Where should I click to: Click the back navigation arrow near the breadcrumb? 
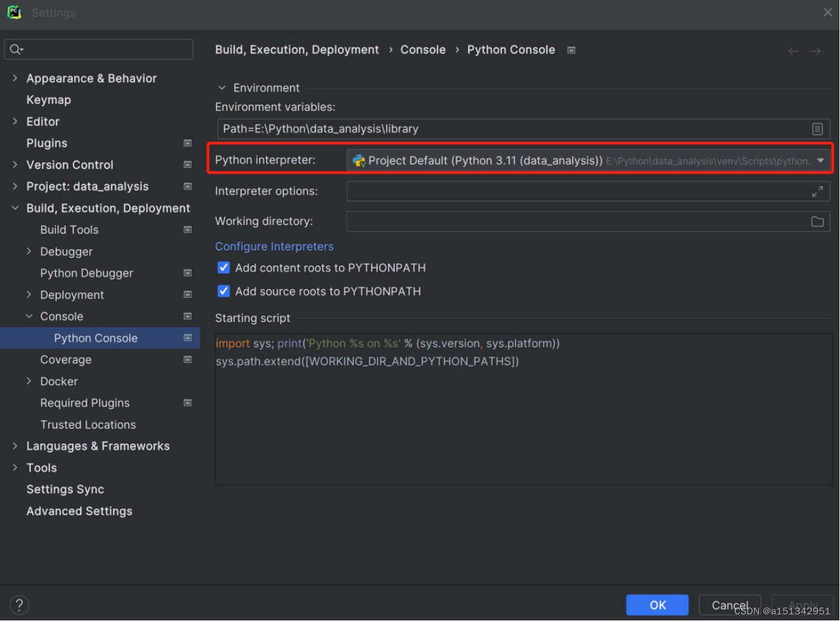tap(793, 51)
